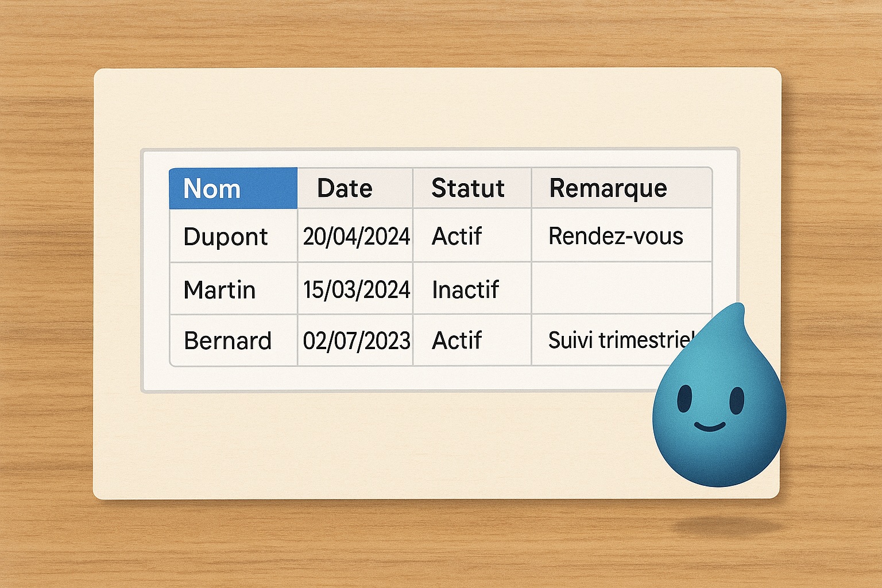The height and width of the screenshot is (588, 882).
Task: Click the 15/03/2024 date cell
Action: 355,289
